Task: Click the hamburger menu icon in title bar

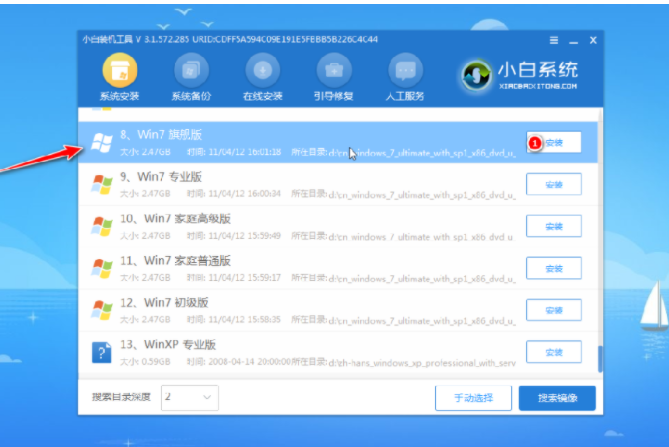Action: (x=554, y=40)
